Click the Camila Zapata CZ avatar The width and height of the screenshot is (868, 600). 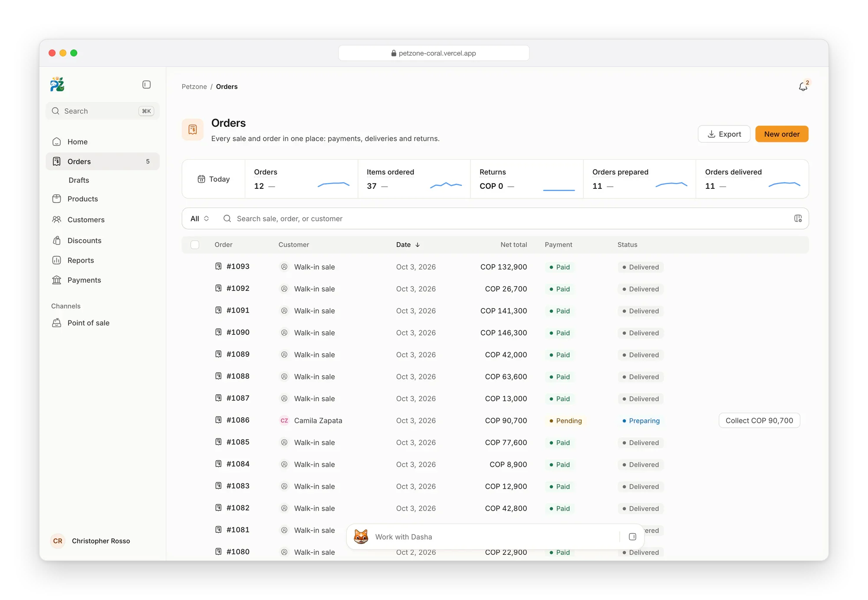point(284,420)
